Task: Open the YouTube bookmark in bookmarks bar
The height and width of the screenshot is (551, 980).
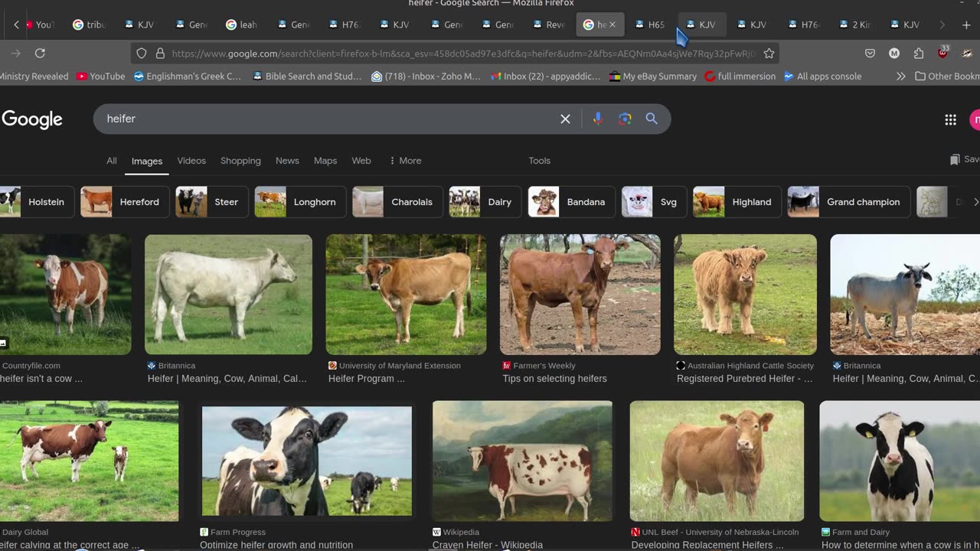Action: 100,77
